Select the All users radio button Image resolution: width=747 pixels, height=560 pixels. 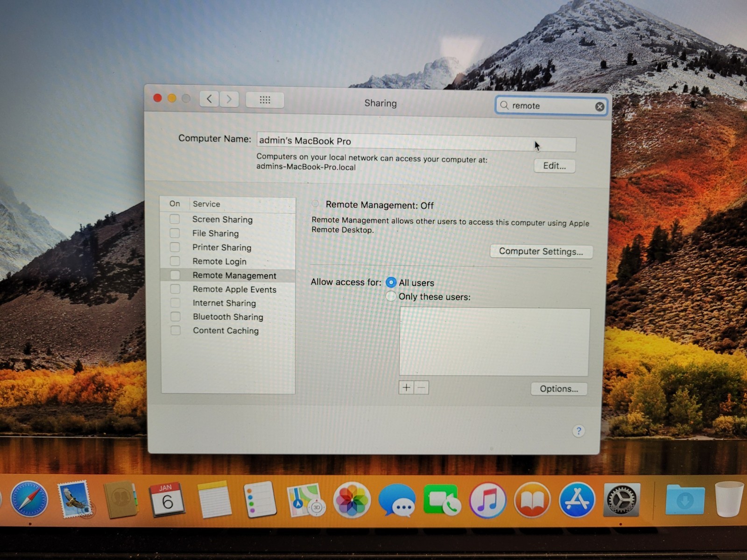pos(391,282)
